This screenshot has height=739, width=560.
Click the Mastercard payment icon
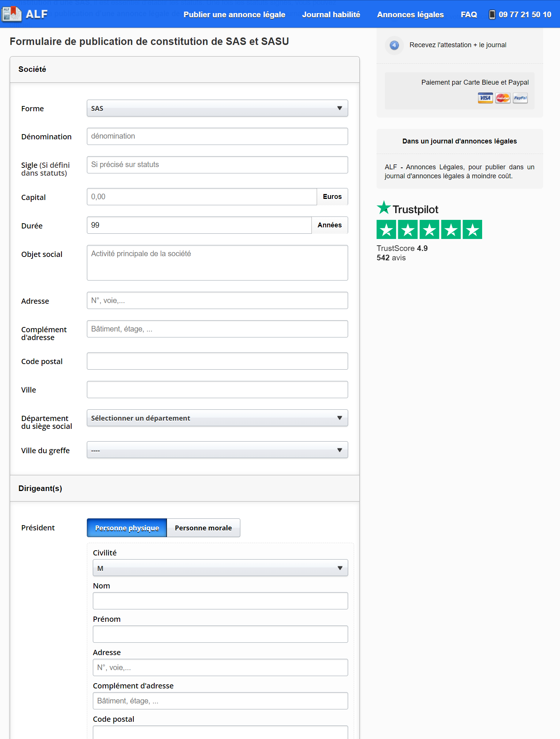[503, 98]
